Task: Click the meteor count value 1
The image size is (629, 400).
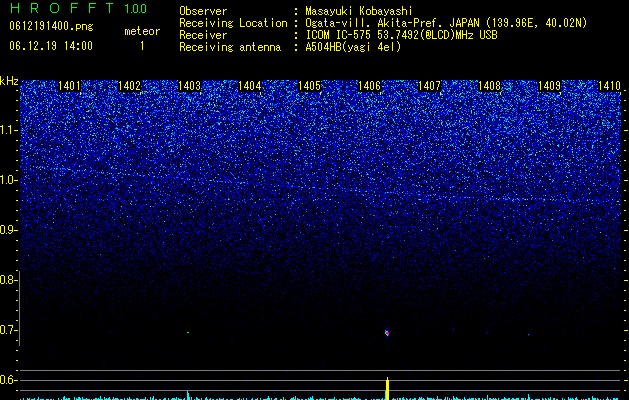Action: click(142, 46)
